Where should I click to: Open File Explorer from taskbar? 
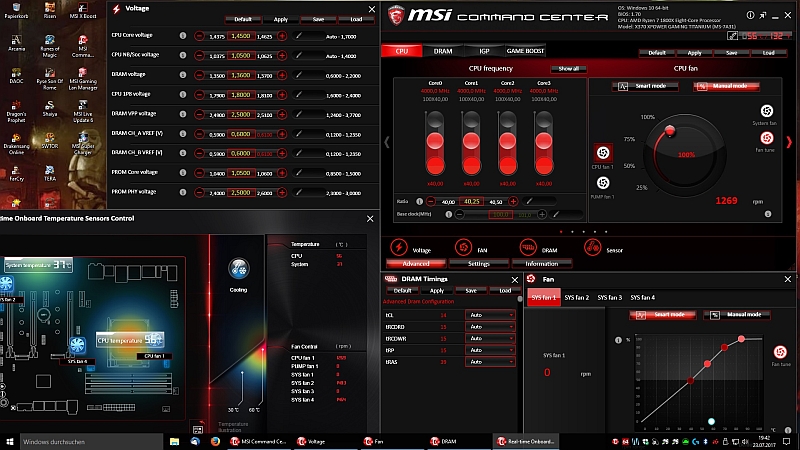point(174,441)
